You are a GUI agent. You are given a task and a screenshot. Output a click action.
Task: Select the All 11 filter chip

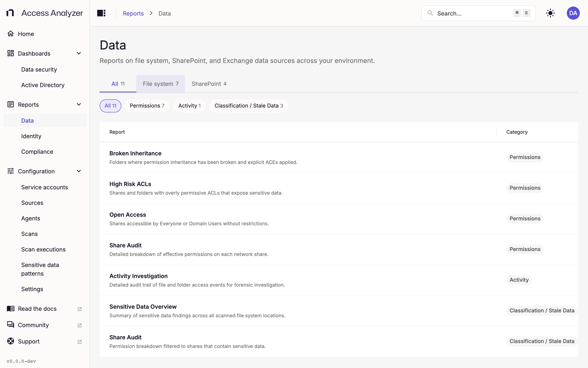[110, 106]
